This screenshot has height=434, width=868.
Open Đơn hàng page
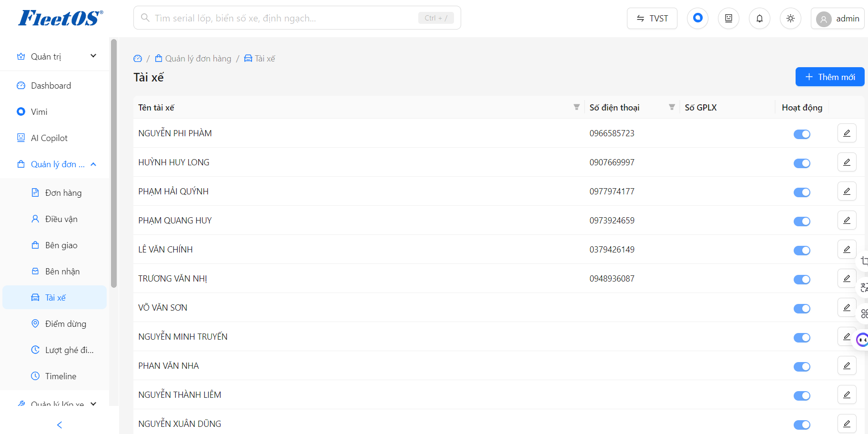tap(55, 192)
